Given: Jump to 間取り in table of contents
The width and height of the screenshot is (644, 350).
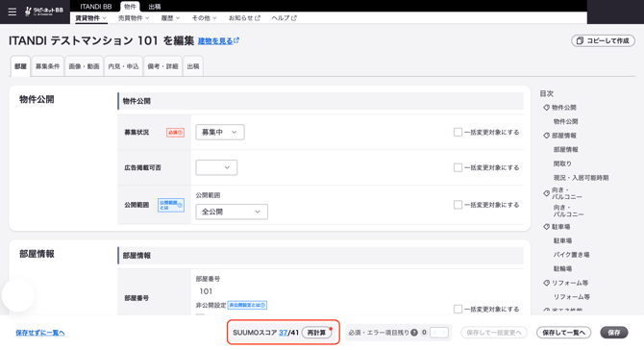Looking at the screenshot, I should click(562, 163).
